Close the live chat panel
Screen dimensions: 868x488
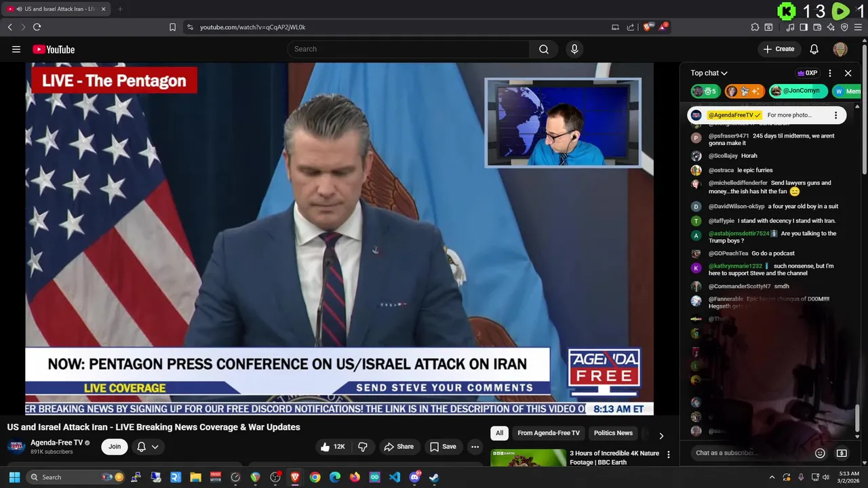[848, 73]
